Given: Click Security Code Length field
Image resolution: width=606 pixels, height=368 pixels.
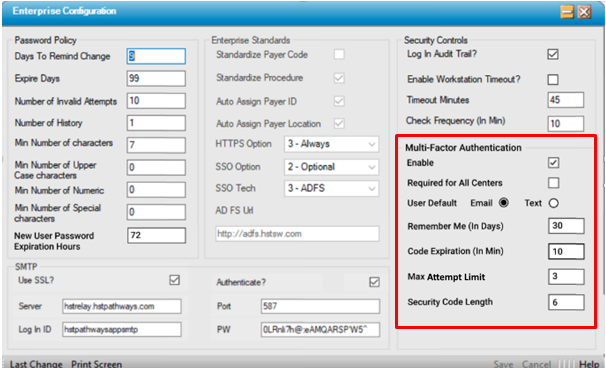Looking at the screenshot, I should pos(566,302).
